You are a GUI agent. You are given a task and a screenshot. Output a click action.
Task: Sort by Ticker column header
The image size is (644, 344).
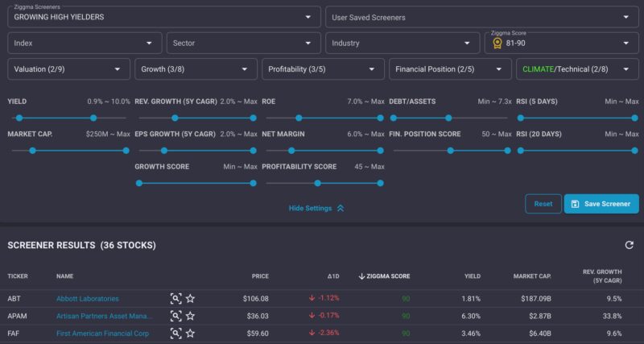tap(18, 276)
